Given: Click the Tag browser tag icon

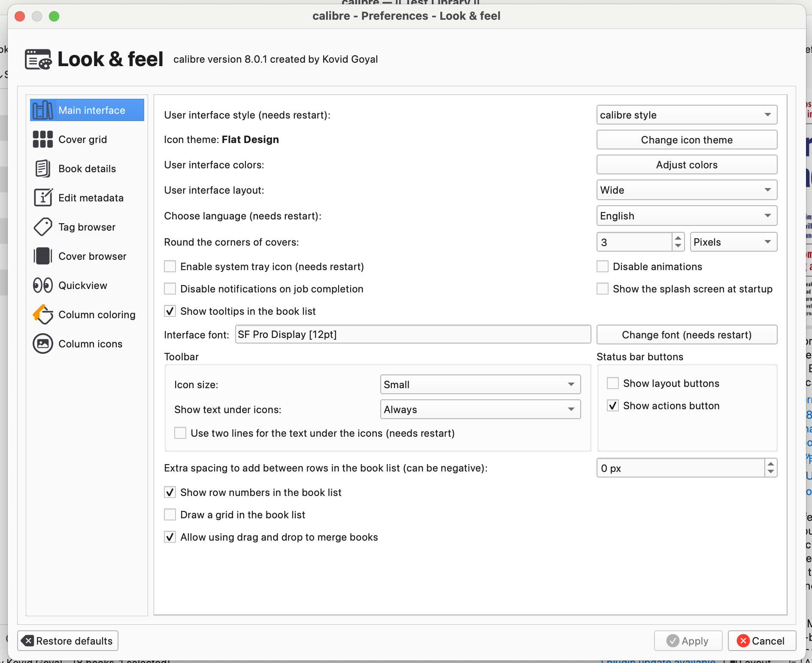Looking at the screenshot, I should pos(43,227).
